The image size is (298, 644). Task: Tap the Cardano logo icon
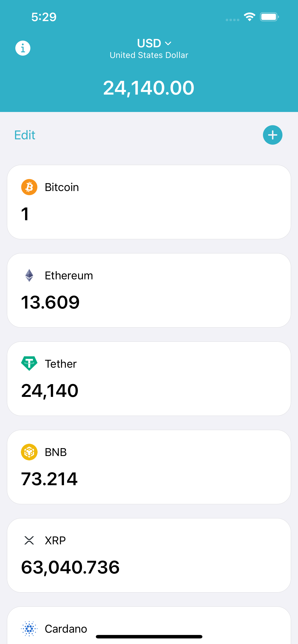pyautogui.click(x=29, y=628)
